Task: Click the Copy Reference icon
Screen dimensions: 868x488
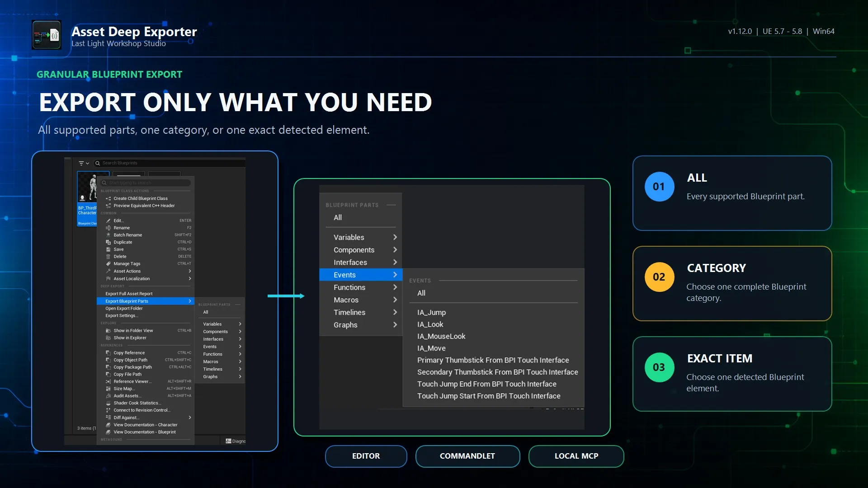Action: (x=108, y=353)
